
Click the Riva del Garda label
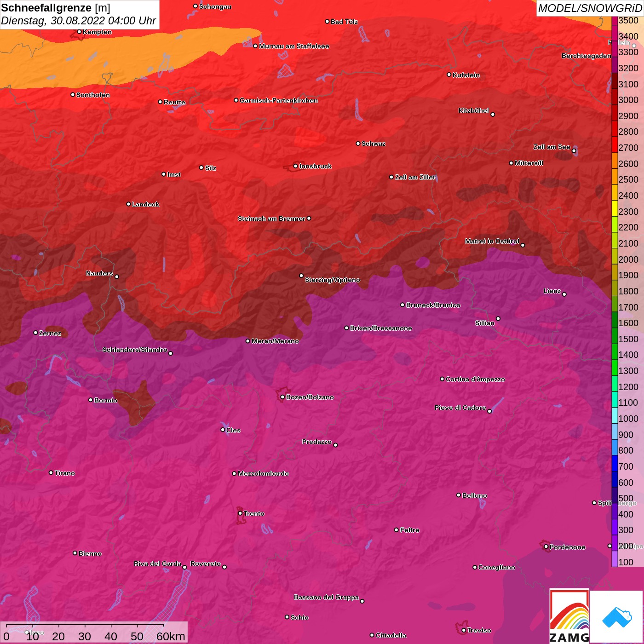click(x=157, y=563)
